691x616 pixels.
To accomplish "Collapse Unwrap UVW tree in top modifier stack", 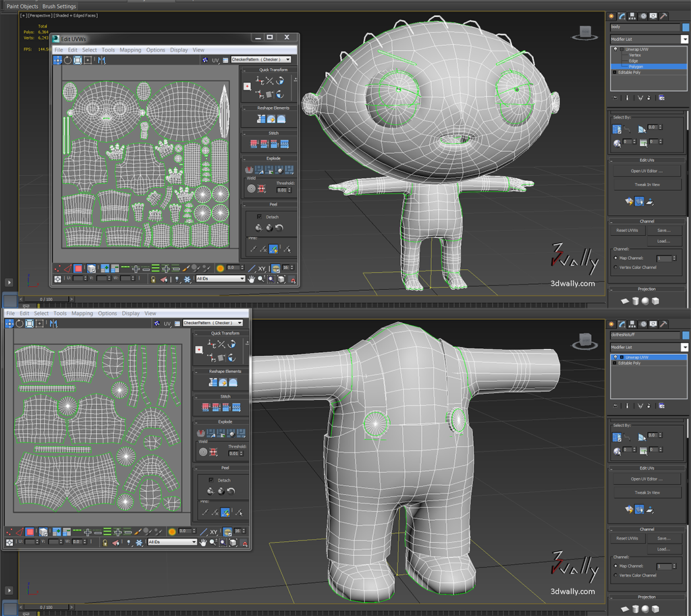I will tap(621, 49).
